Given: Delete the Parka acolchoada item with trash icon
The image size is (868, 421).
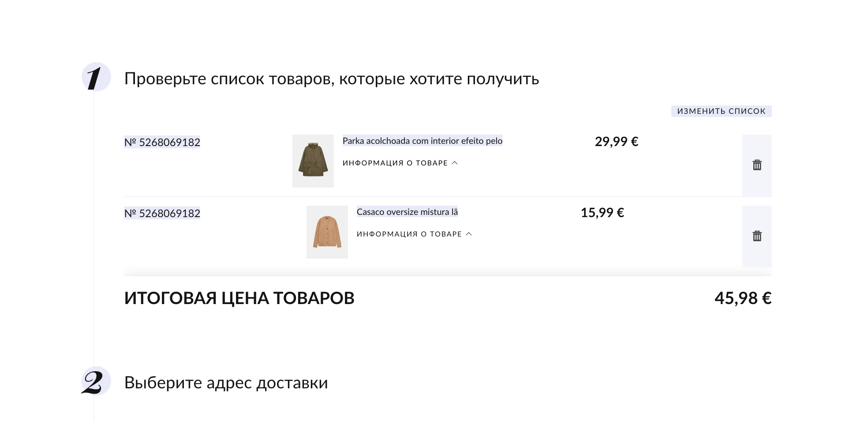Looking at the screenshot, I should [757, 165].
